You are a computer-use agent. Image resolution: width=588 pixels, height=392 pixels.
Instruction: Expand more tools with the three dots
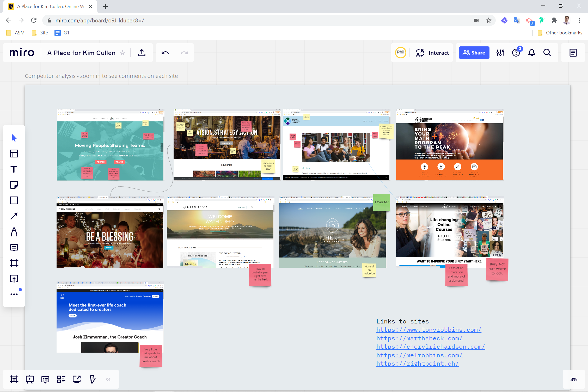(x=14, y=294)
